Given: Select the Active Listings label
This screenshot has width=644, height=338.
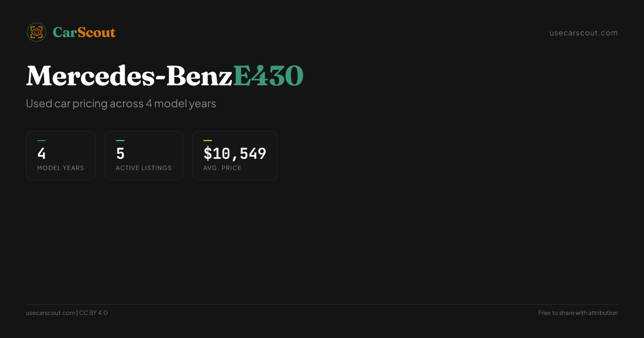Looking at the screenshot, I should [x=144, y=168].
